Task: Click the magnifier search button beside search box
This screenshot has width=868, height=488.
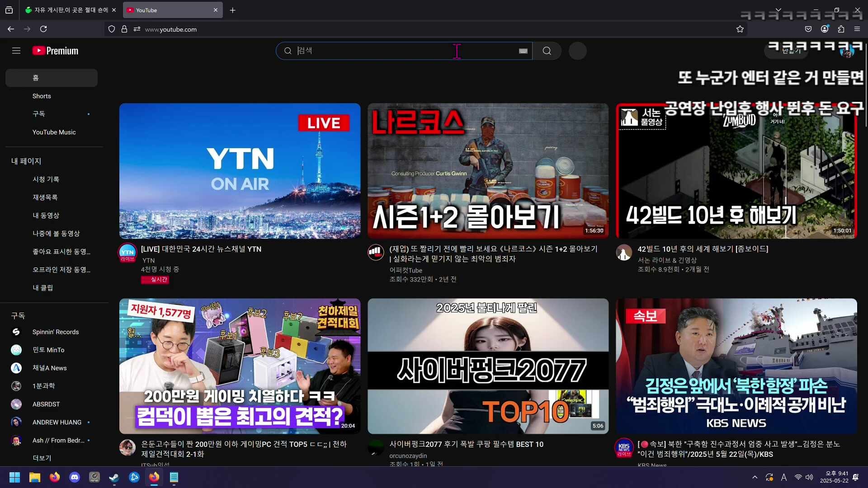Action: tap(547, 51)
